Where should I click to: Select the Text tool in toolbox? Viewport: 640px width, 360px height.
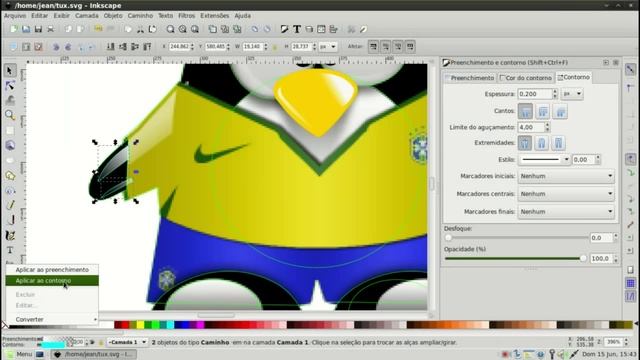[x=10, y=250]
